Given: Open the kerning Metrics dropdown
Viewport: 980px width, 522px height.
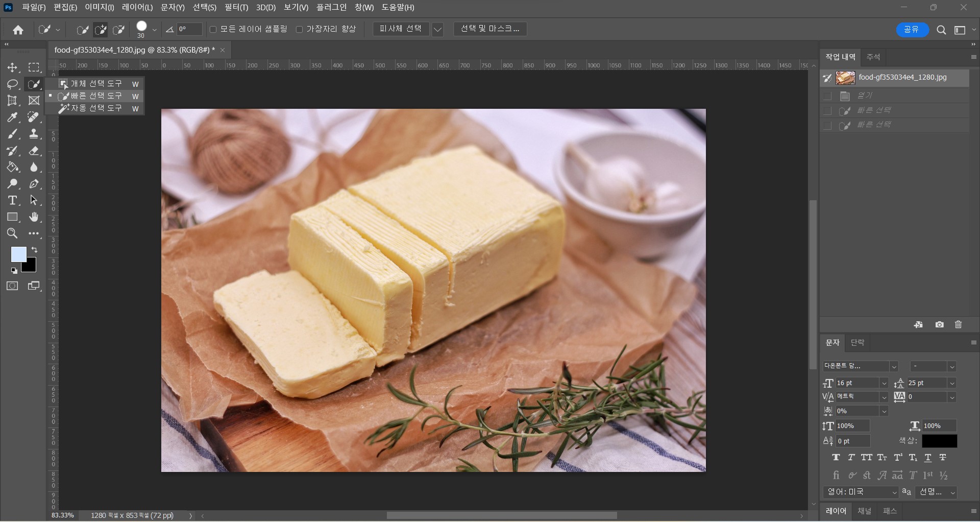Looking at the screenshot, I should (x=884, y=397).
